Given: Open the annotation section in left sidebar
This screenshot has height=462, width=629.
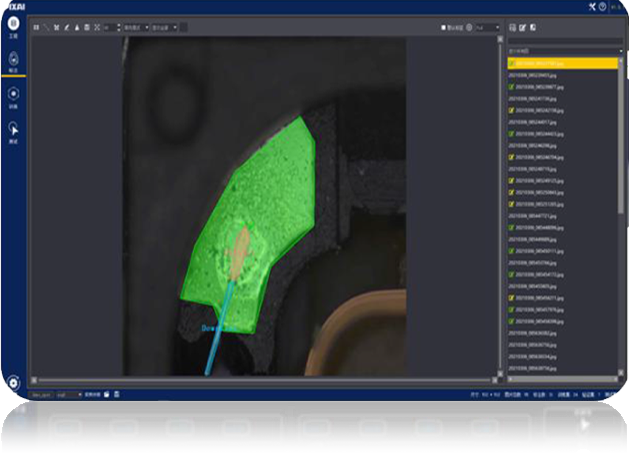Looking at the screenshot, I should click(14, 61).
